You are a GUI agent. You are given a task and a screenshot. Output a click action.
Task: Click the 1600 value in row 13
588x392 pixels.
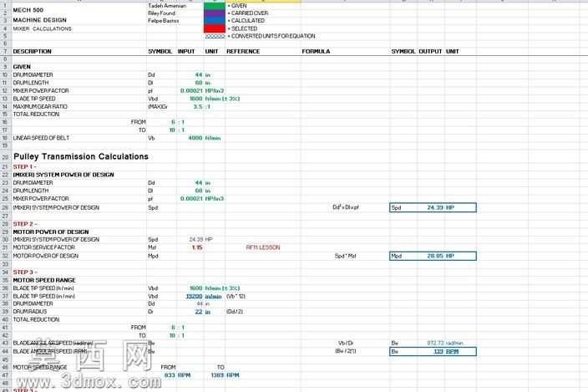[195, 99]
